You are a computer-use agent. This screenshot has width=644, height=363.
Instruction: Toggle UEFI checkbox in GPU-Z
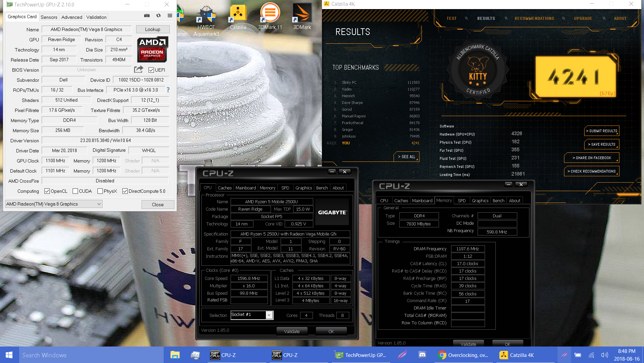pos(151,70)
